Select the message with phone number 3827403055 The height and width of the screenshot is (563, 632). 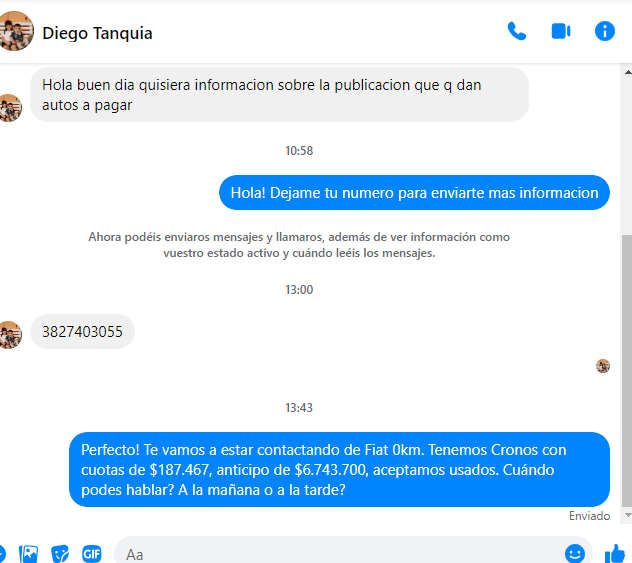pos(82,332)
